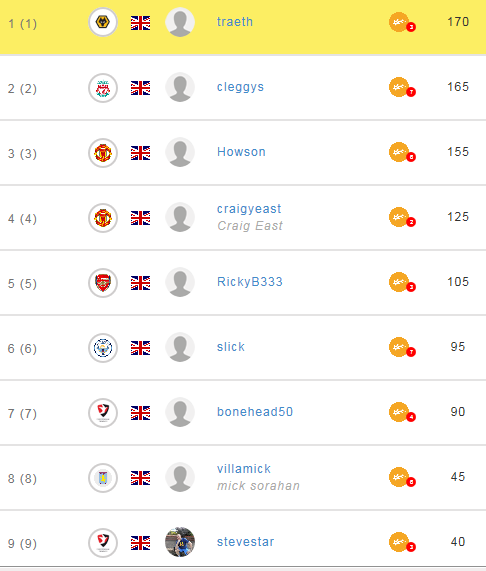Open traeth's profile link
The width and height of the screenshot is (486, 571).
235,22
